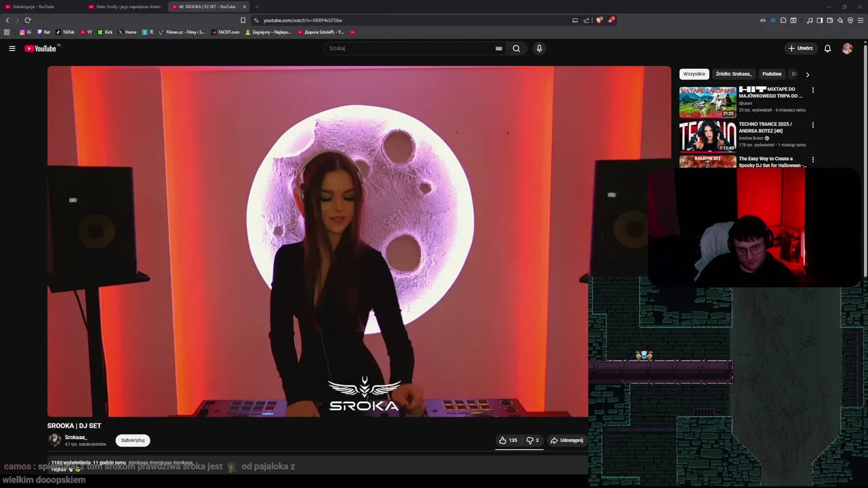868x488 pixels.
Task: Click the Techno Trance 2025 video title
Action: (x=766, y=127)
